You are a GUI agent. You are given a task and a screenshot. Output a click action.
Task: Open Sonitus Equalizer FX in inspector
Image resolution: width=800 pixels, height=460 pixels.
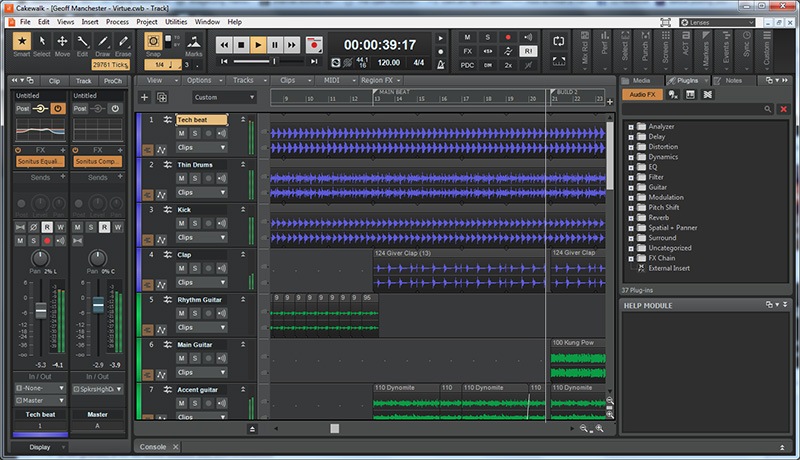(40, 161)
